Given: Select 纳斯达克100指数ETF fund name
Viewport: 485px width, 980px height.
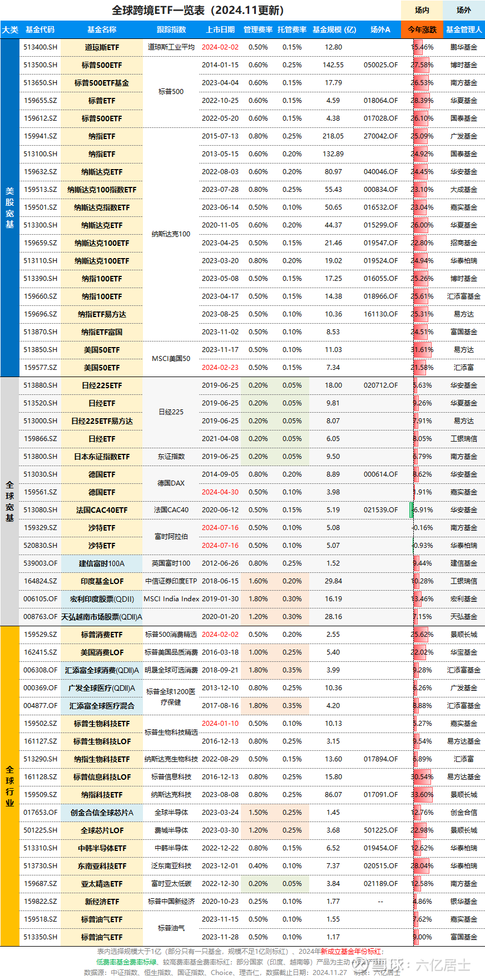Looking at the screenshot, I should click(x=102, y=190).
